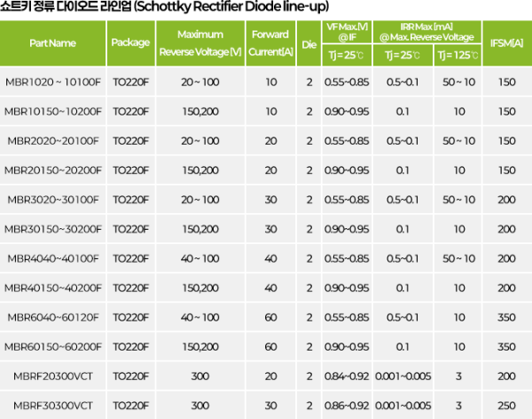Open part MBR3020~30100F
This screenshot has height=419, width=532.
click(53, 200)
